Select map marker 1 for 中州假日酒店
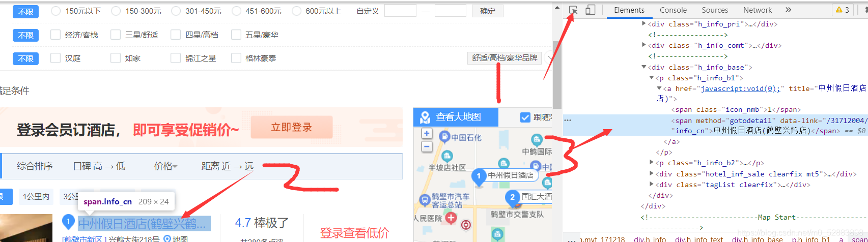868x242 pixels. tap(479, 176)
